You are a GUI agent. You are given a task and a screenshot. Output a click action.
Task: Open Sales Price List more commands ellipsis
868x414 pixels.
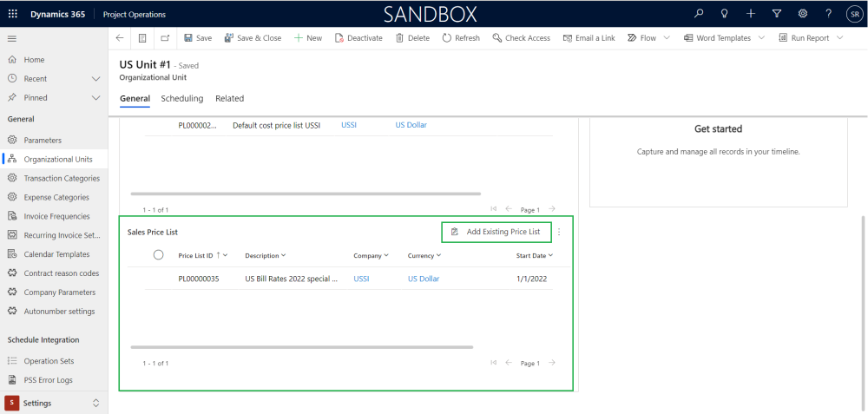(x=559, y=233)
